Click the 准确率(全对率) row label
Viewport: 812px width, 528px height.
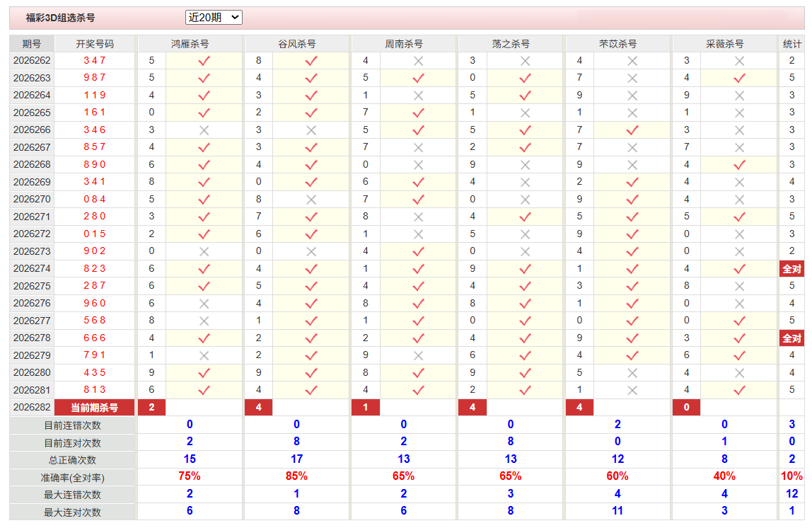click(x=72, y=478)
